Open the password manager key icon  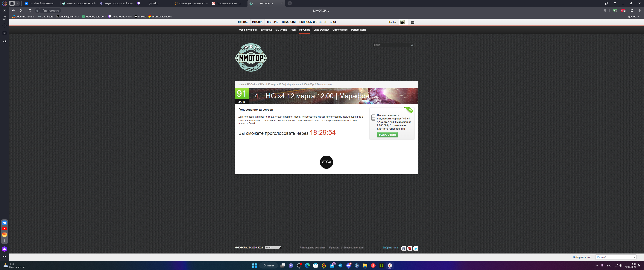pos(631,10)
